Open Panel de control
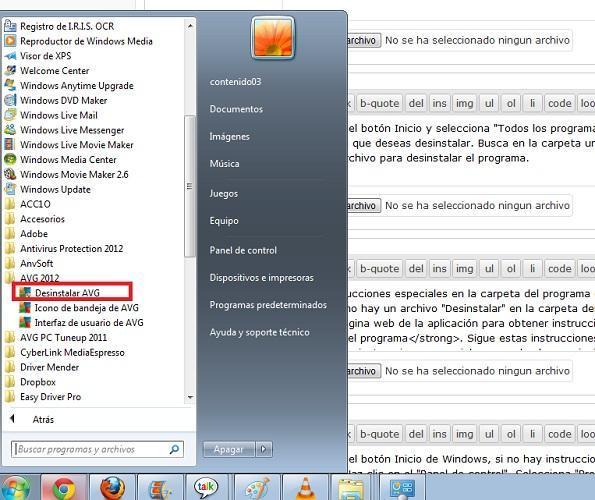This screenshot has width=595, height=500. coord(243,250)
